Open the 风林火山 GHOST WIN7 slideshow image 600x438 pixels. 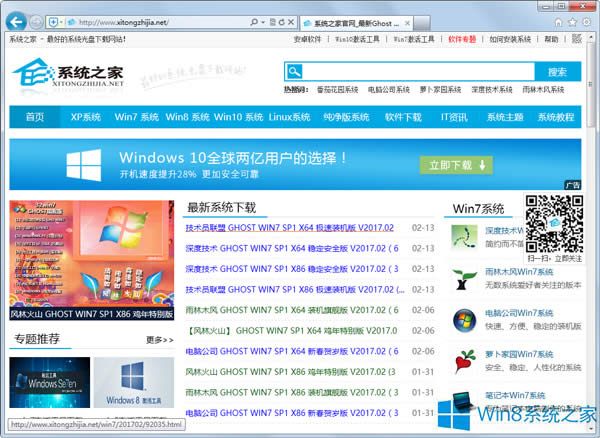pyautogui.click(x=91, y=260)
